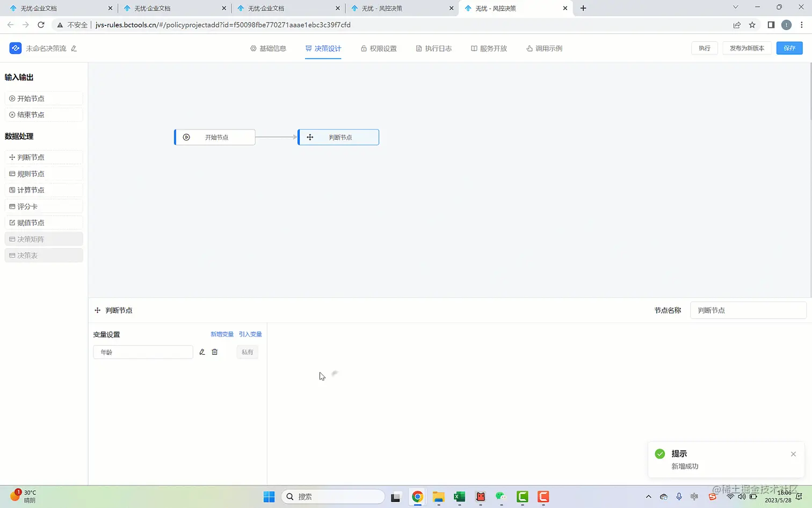The height and width of the screenshot is (508, 812).
Task: Click the 判断节点 node on the canvas
Action: (338, 137)
